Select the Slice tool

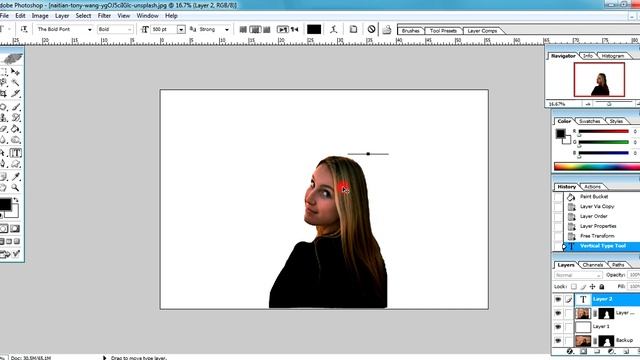pos(15,94)
